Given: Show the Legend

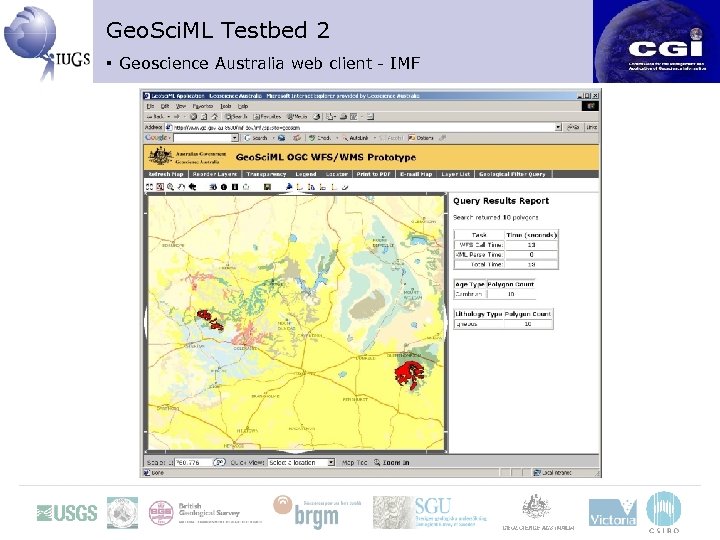Looking at the screenshot, I should point(306,174).
